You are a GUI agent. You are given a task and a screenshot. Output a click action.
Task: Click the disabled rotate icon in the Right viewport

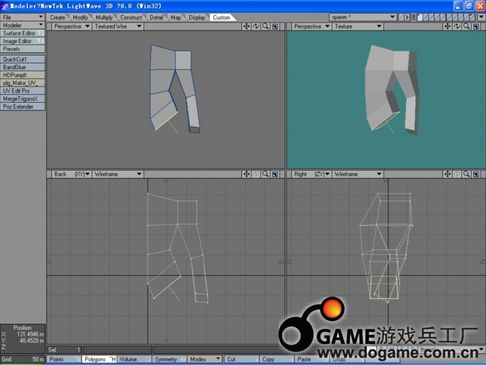(x=457, y=174)
